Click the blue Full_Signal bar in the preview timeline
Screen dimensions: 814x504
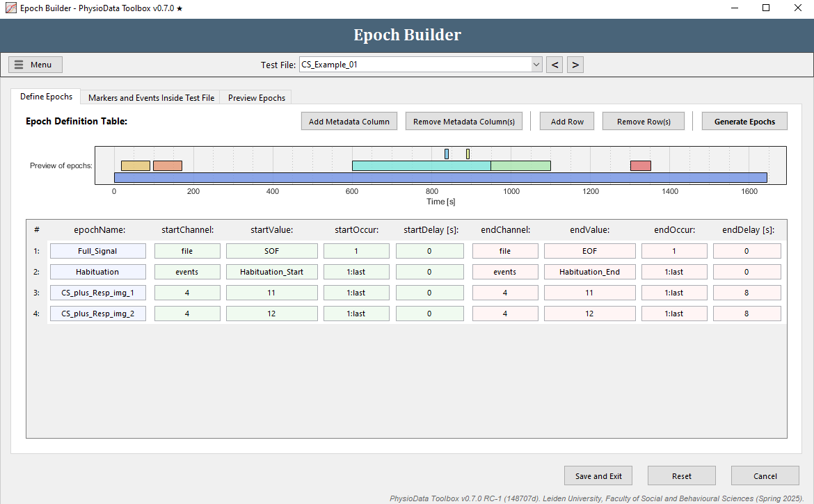[x=438, y=177]
